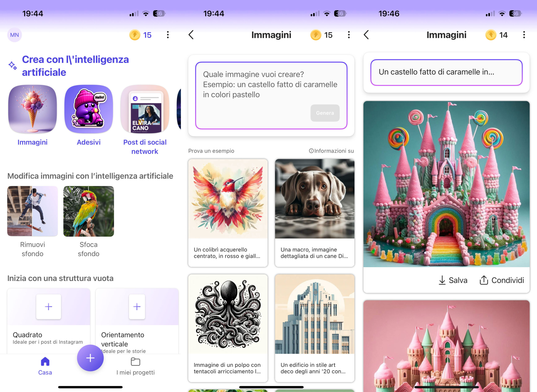Tap the coin credits counter showing 14
The image size is (537, 392).
click(497, 35)
